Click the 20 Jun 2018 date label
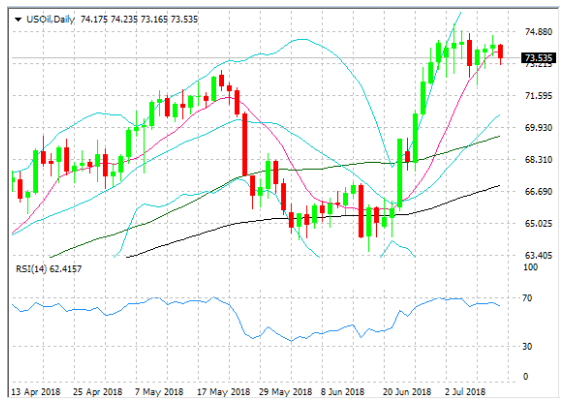Viewport: 569px width, 411px height. 406,392
